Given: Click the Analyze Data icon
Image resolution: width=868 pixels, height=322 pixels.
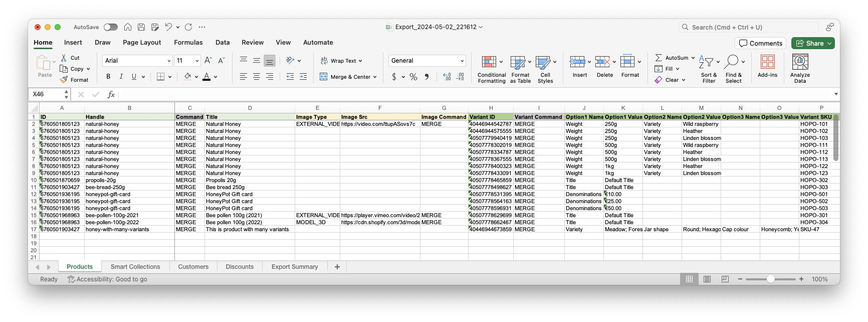Looking at the screenshot, I should point(800,62).
